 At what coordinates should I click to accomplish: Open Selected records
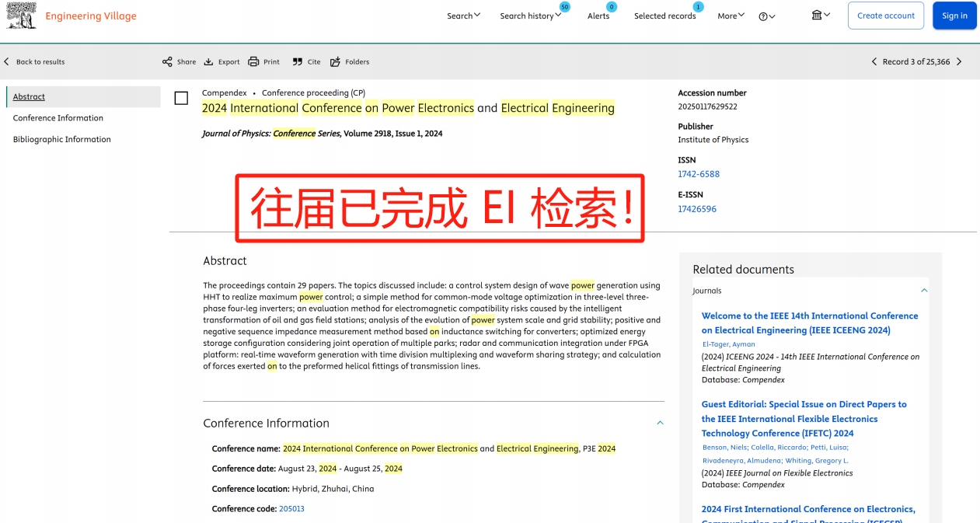(665, 16)
